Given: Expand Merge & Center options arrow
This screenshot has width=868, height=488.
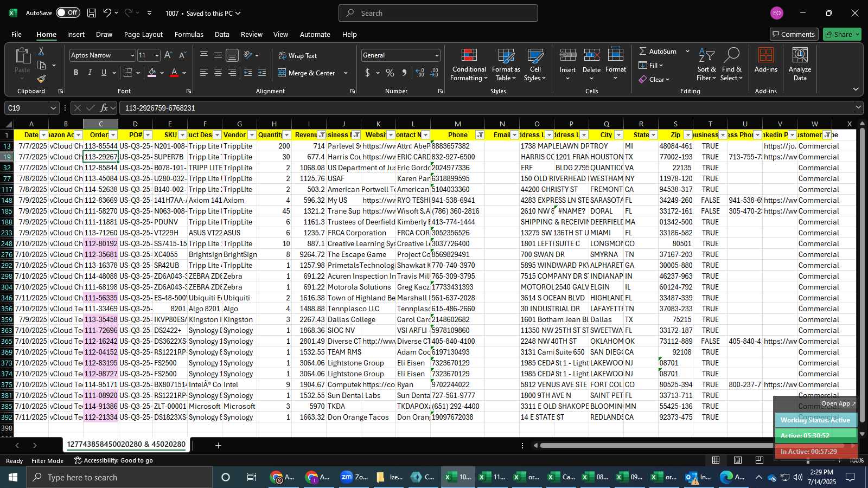Looking at the screenshot, I should [346, 73].
